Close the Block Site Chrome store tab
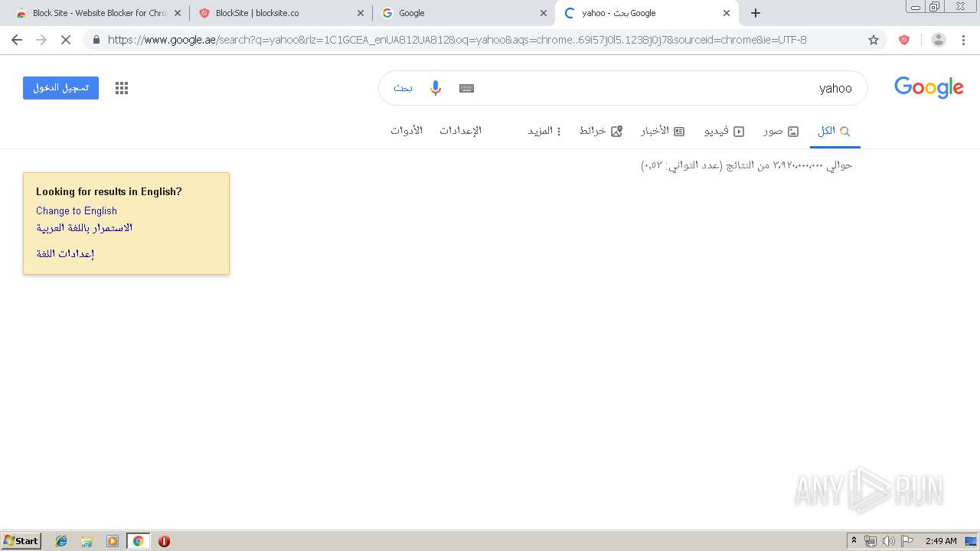This screenshot has height=551, width=980. (x=178, y=13)
